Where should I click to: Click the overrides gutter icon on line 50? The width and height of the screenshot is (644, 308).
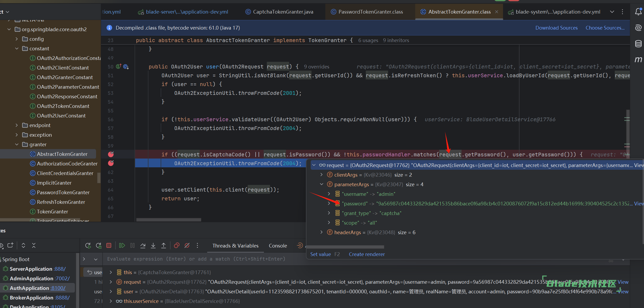click(x=126, y=67)
